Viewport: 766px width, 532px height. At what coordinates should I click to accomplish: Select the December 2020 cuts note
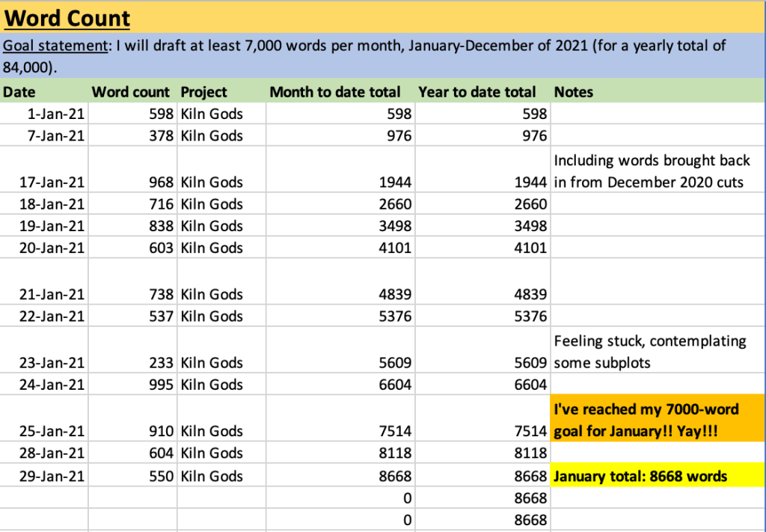pos(658,170)
